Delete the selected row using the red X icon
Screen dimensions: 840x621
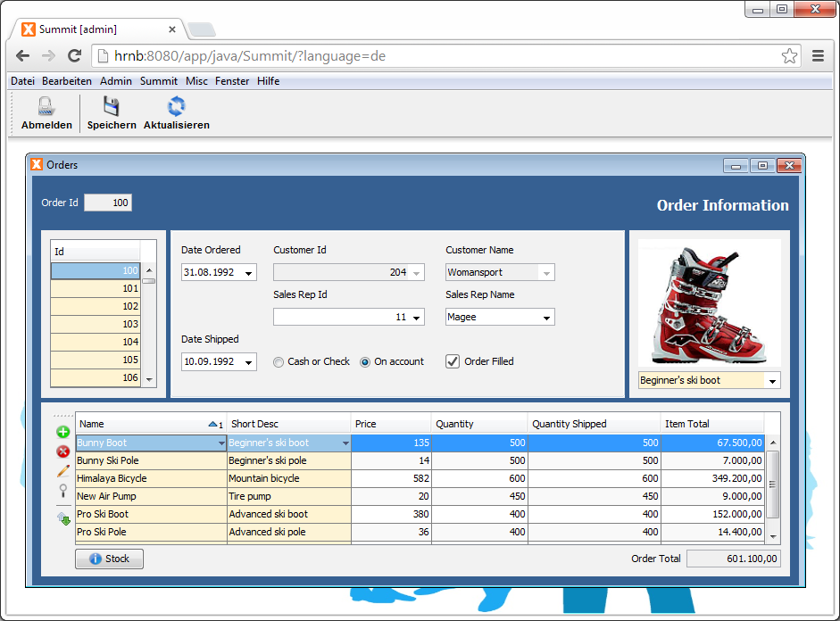(62, 451)
